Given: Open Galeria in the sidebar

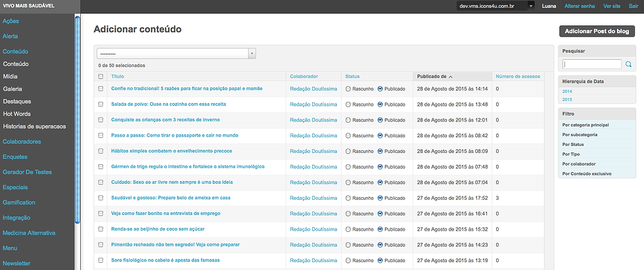Looking at the screenshot, I should [x=12, y=89].
